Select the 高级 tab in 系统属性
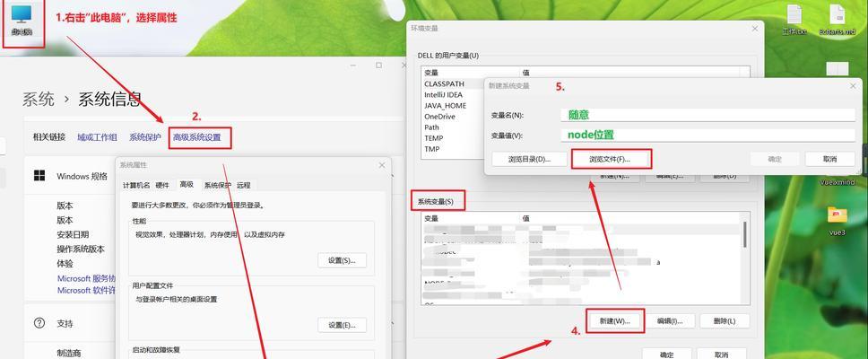868x359 pixels. (187, 185)
